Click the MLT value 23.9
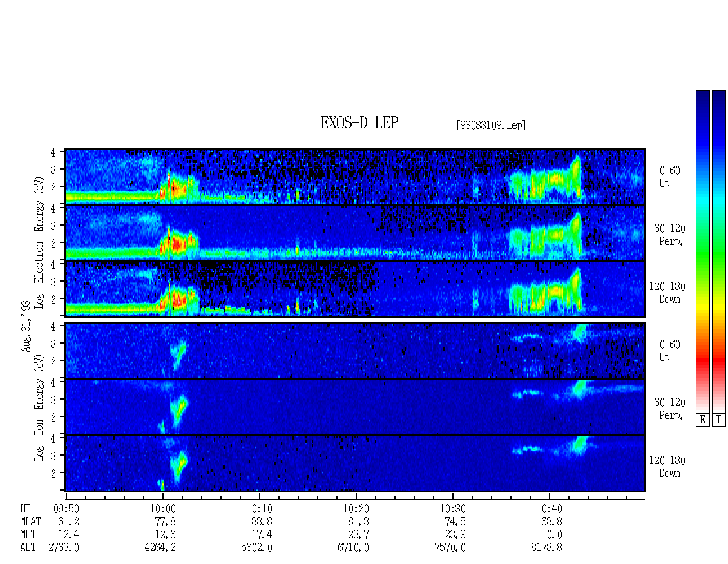 [x=455, y=535]
